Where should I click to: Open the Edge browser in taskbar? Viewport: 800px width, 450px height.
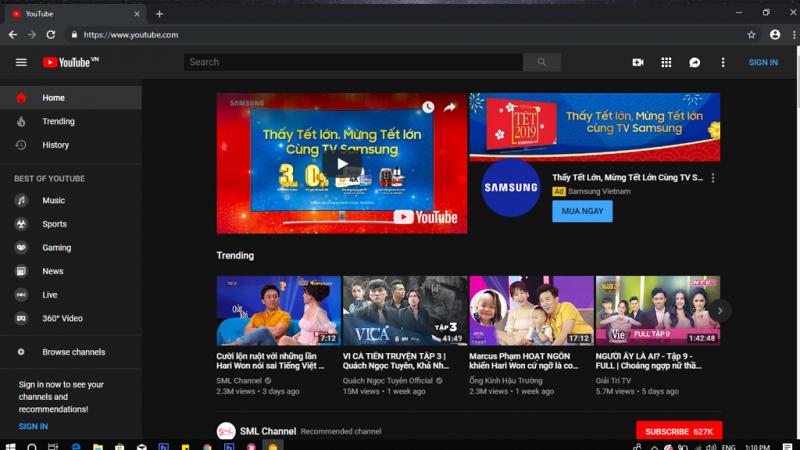tap(76, 446)
